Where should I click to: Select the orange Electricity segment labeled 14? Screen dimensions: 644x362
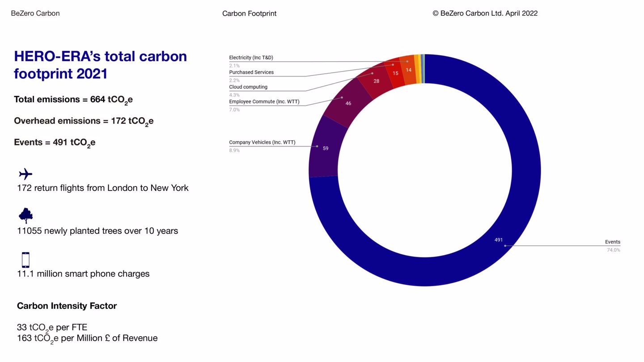(x=408, y=70)
